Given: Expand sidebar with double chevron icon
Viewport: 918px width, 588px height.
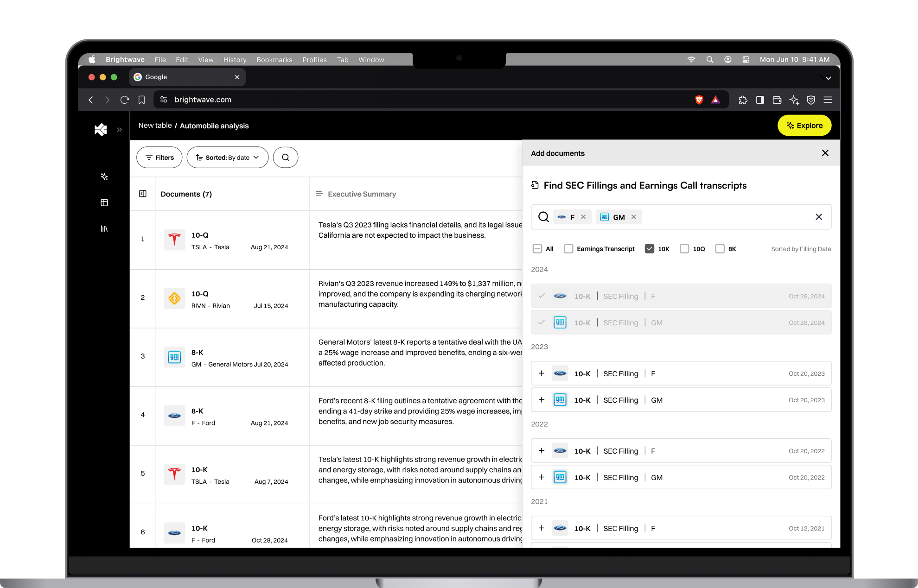Looking at the screenshot, I should [120, 130].
